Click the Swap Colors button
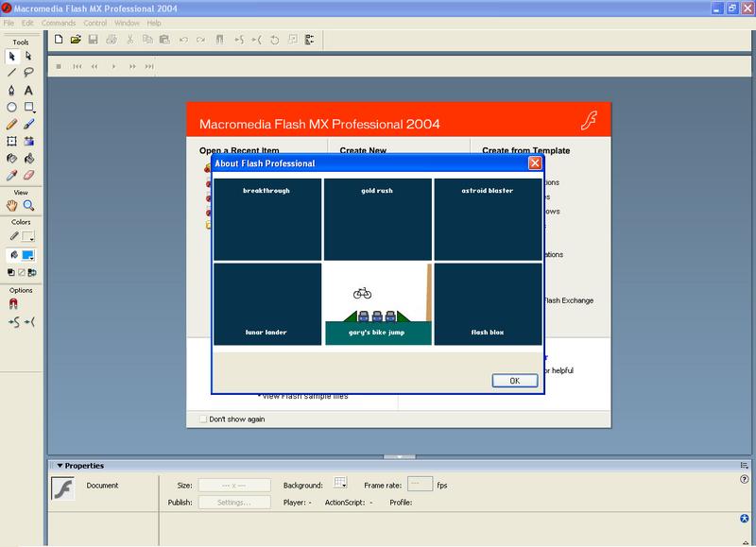Screen dimensions: 756x547 [32, 272]
